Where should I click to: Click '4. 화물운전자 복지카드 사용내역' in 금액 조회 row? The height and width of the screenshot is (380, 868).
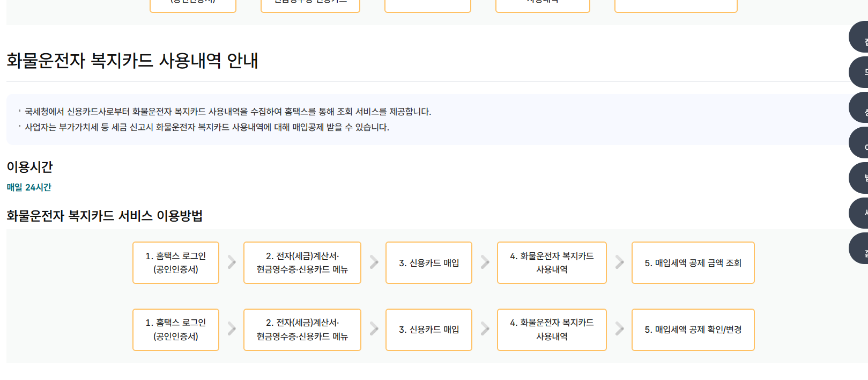552,262
